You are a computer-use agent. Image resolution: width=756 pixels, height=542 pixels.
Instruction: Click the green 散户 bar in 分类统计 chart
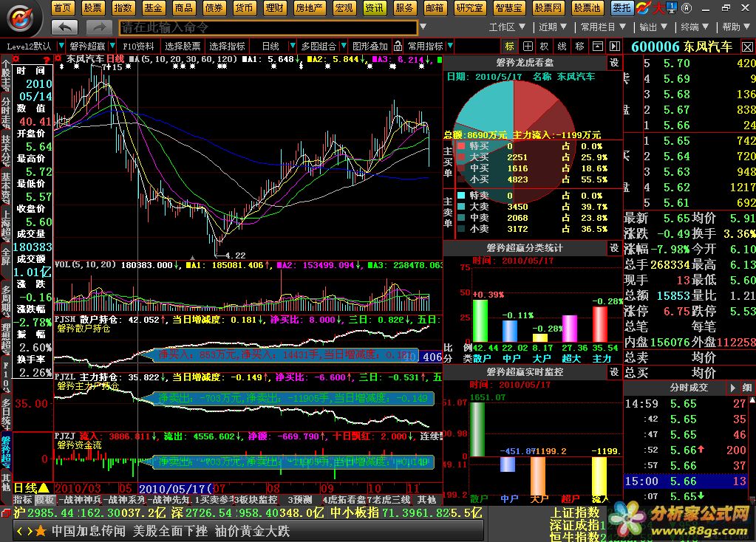tap(480, 321)
